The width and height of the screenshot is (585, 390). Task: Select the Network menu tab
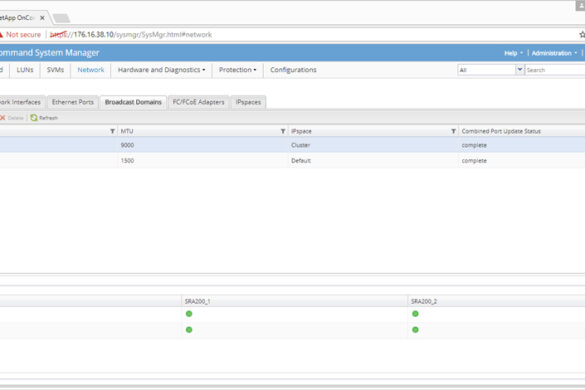(91, 70)
